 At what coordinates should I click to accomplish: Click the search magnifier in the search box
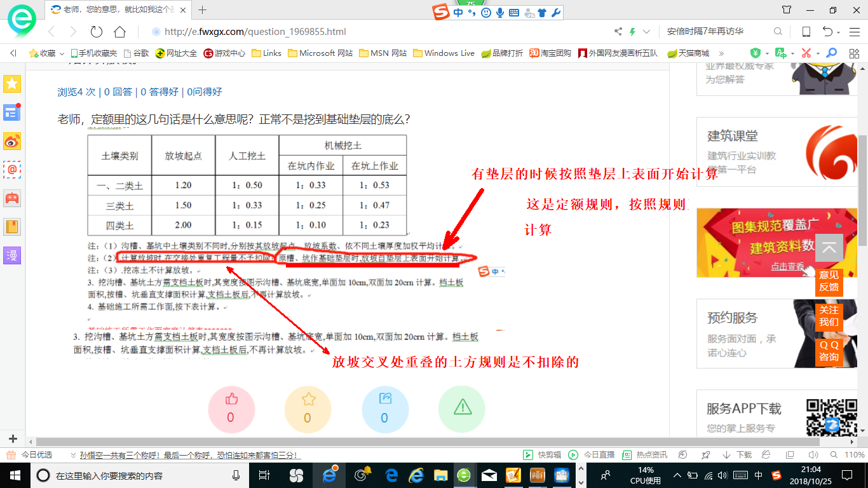click(778, 32)
